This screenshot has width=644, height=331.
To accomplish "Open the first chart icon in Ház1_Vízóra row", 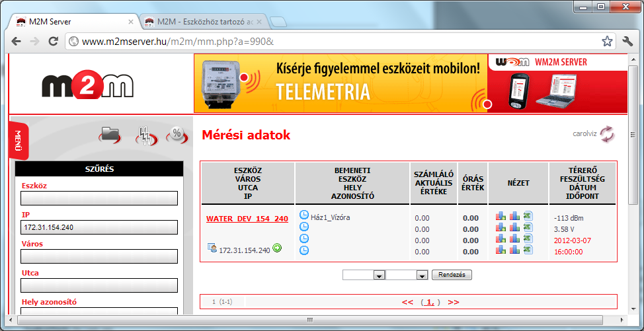I will pos(501,215).
